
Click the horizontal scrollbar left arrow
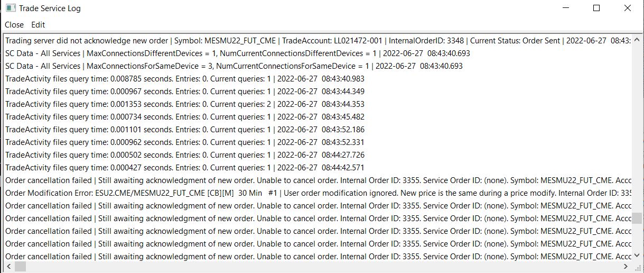9,267
